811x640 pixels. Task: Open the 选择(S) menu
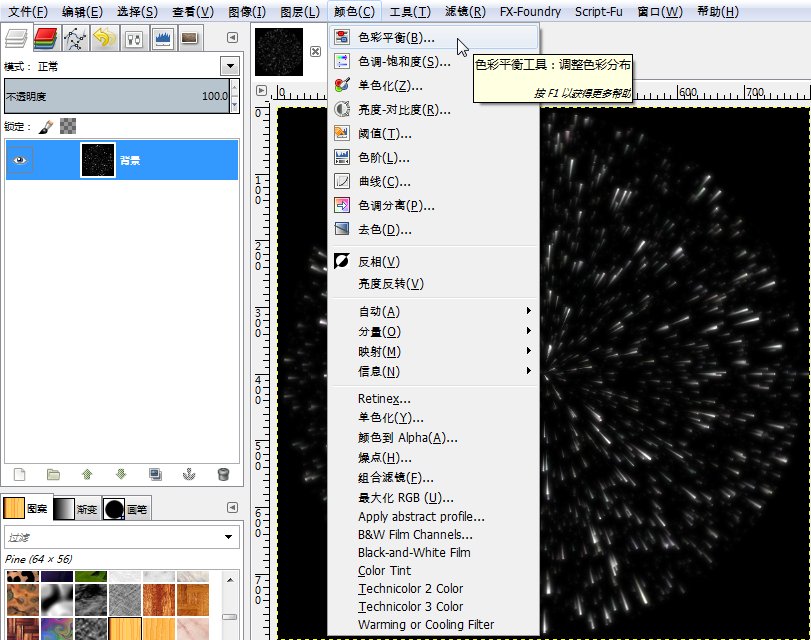point(137,11)
